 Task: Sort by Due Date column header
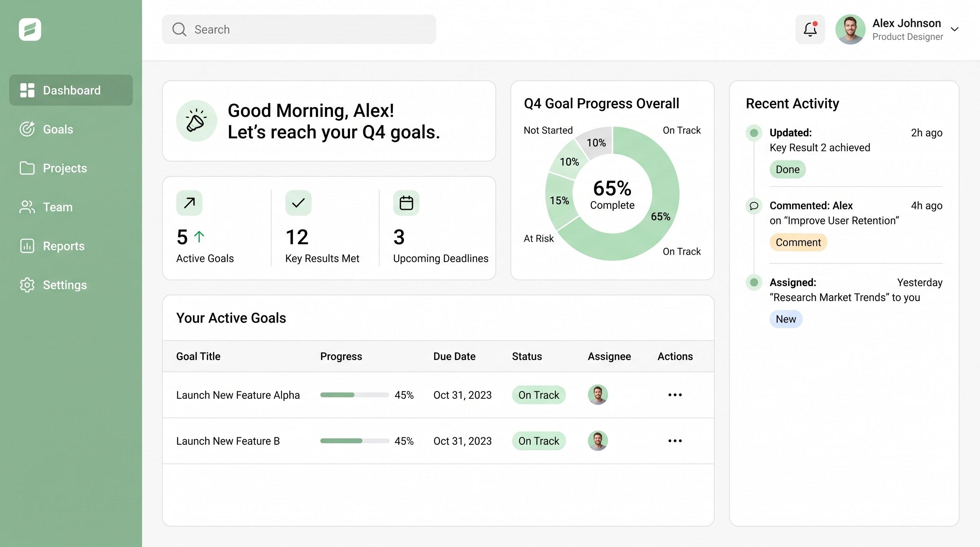point(454,356)
